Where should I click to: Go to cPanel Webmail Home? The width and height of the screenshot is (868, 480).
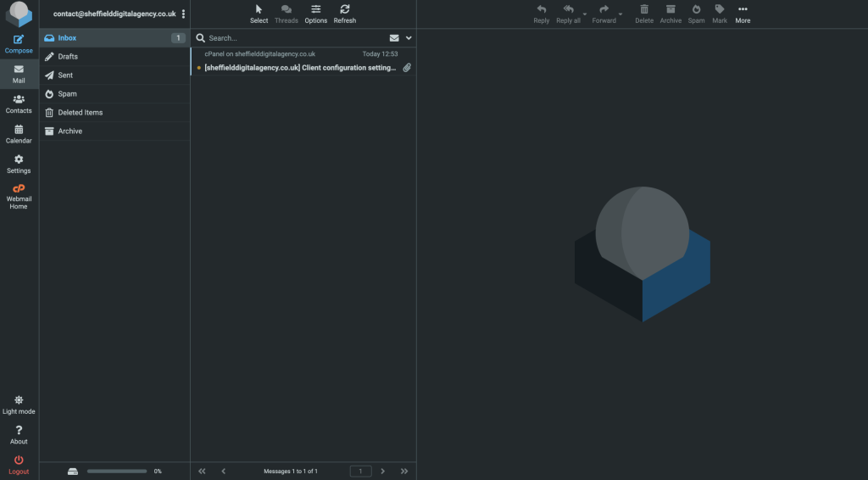[x=19, y=197]
